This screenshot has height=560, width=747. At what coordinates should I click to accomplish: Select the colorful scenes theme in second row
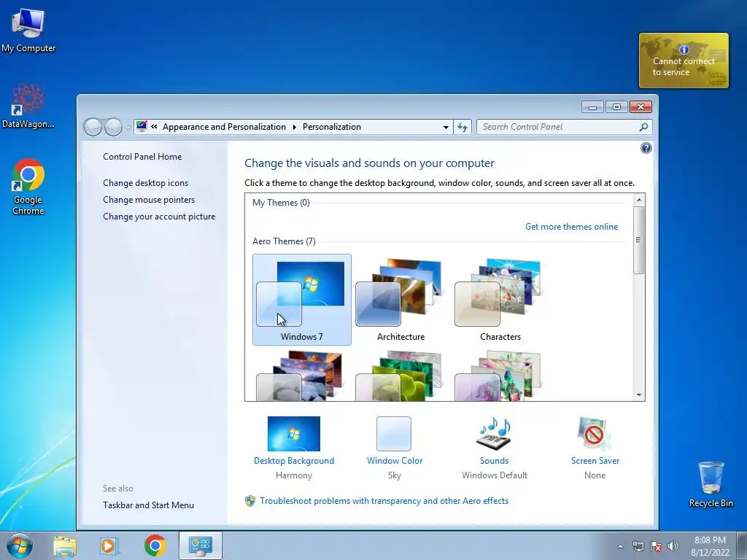point(499,376)
